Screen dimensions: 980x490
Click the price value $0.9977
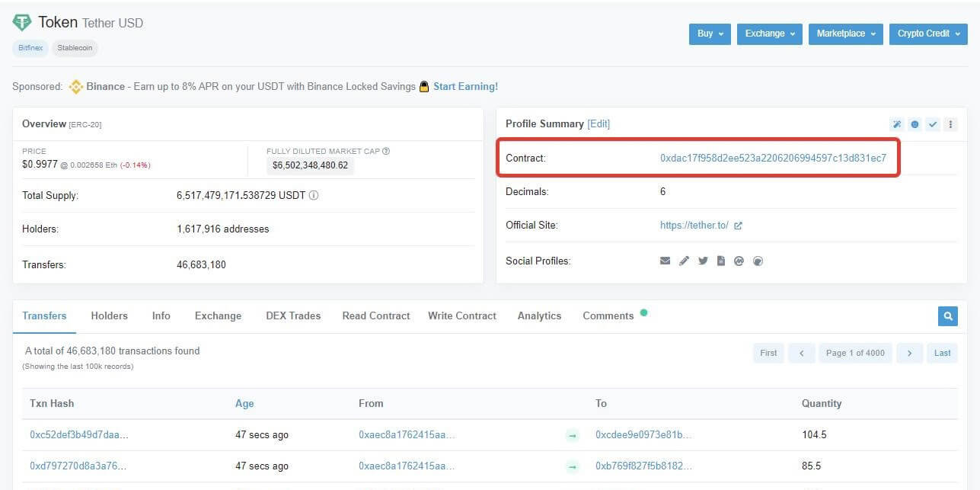click(x=40, y=164)
